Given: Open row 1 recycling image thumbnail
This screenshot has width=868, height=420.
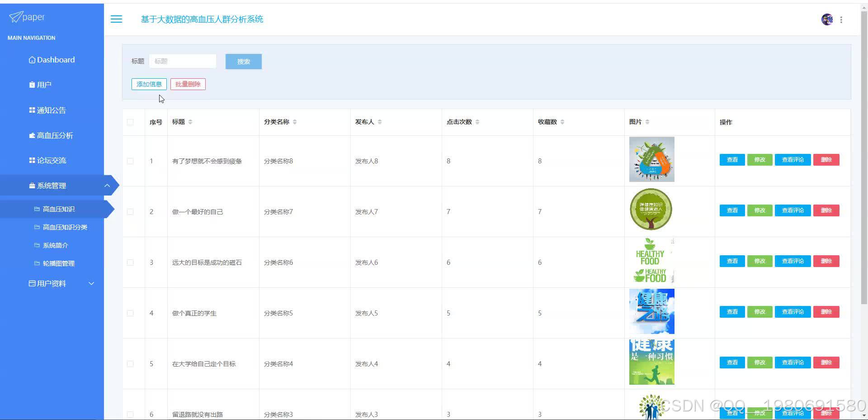Looking at the screenshot, I should 651,159.
